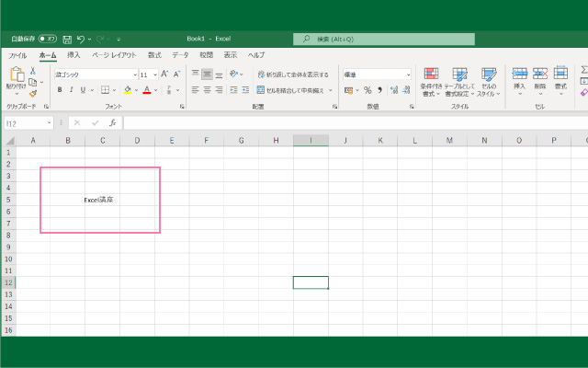The height and width of the screenshot is (368, 588).
Task: Toggle bold formatting B
Action: [60, 90]
